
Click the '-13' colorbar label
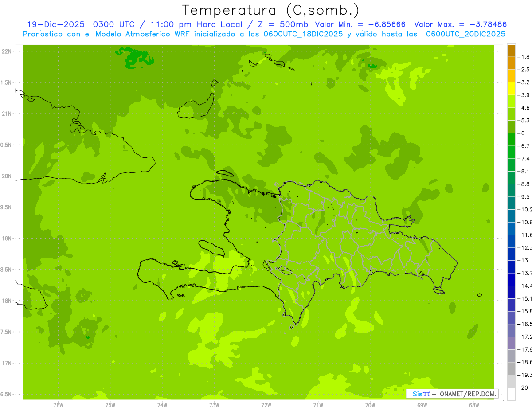[523, 260]
